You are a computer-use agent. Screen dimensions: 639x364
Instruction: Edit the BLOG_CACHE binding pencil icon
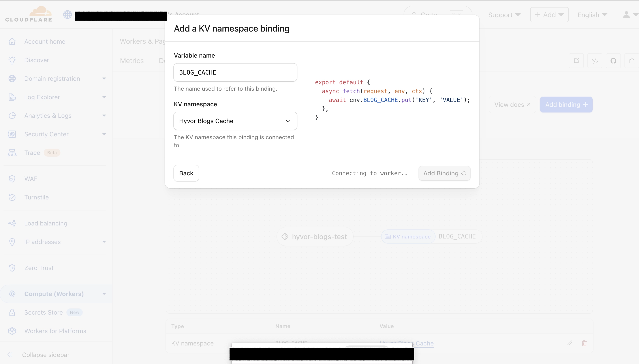[570, 343]
